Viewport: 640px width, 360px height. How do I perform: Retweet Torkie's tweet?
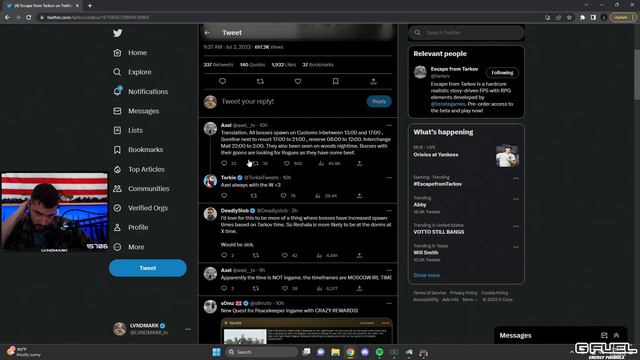[x=253, y=196]
